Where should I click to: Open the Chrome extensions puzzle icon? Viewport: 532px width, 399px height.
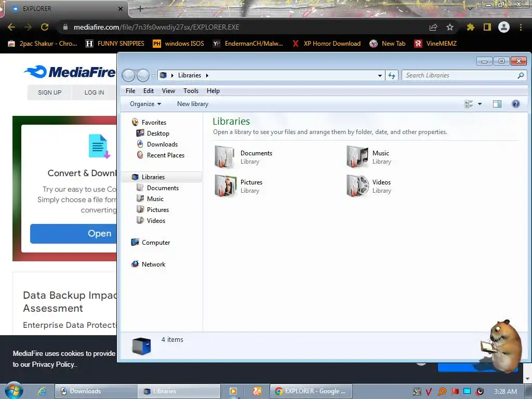pyautogui.click(x=470, y=27)
